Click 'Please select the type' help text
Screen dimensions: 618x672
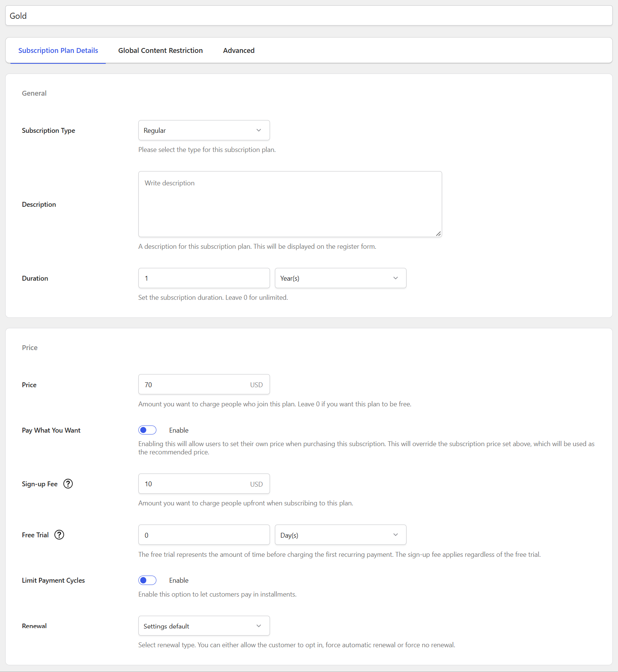click(x=207, y=150)
